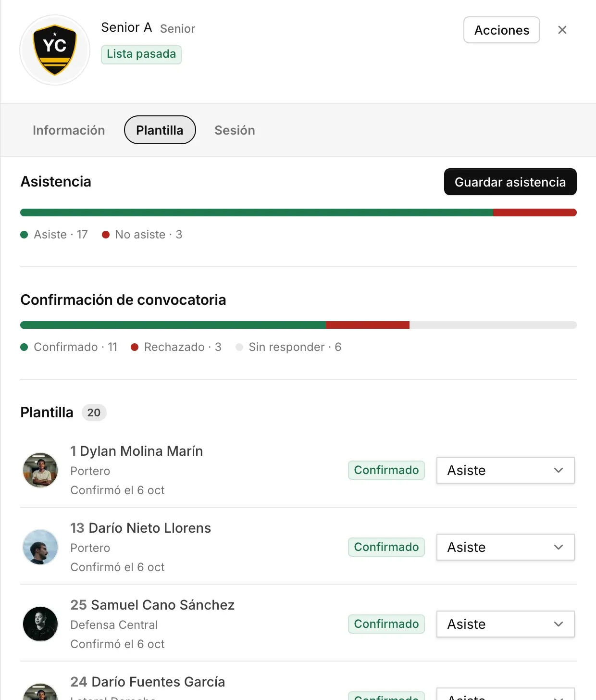This screenshot has width=596, height=700.
Task: Select player name 13 Darío Nieto Llorens
Action: [140, 528]
